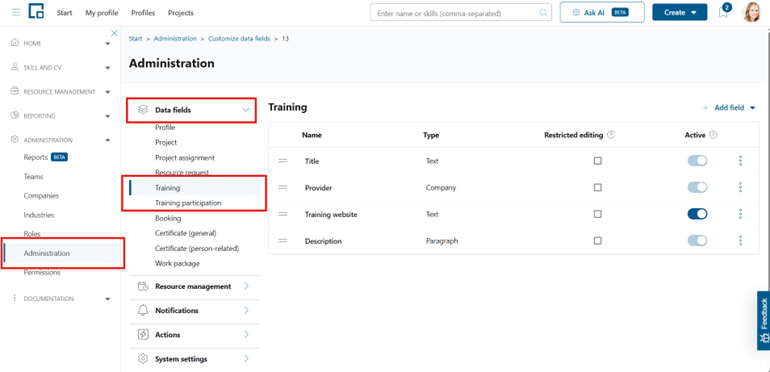Screen dimensions: 770x372
Task: Open three-dot menu for Training website row
Action: (740, 214)
